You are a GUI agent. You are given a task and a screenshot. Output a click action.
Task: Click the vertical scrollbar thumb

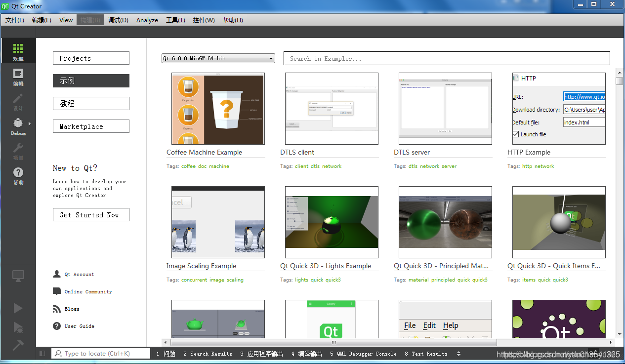tap(619, 81)
